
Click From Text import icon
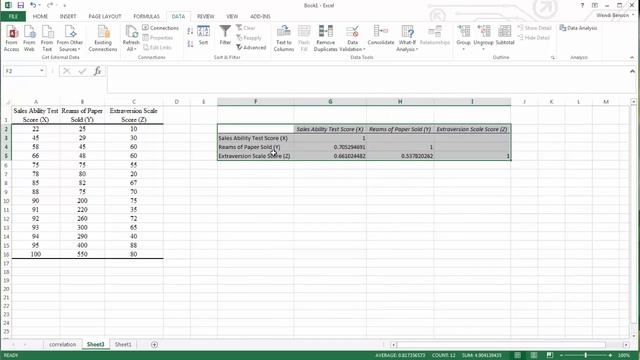[47, 38]
